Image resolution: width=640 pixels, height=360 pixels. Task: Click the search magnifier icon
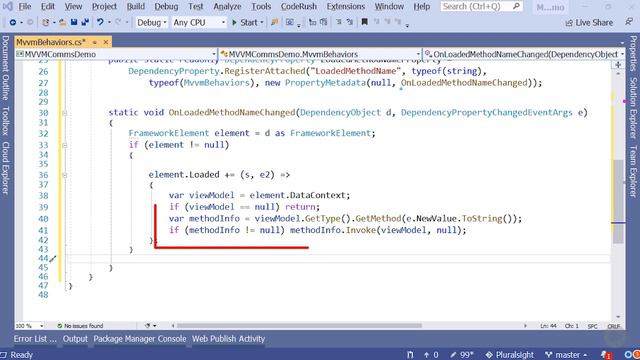pyautogui.click(x=516, y=7)
